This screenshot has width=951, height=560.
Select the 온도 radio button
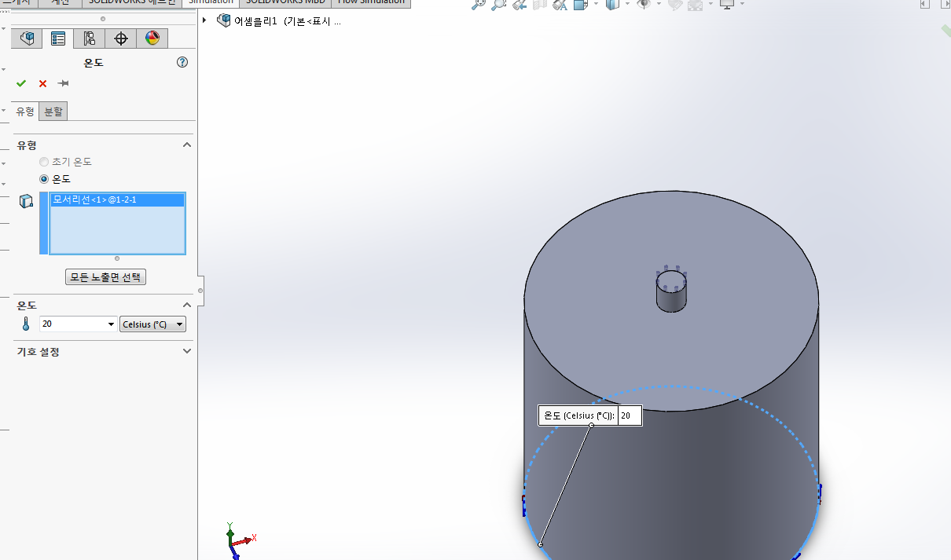pos(44,179)
